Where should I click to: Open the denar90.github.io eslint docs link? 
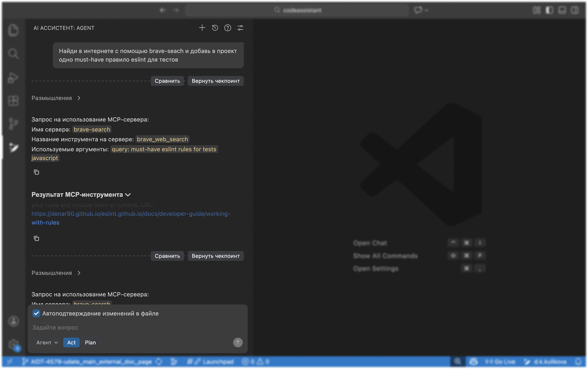[131, 218]
